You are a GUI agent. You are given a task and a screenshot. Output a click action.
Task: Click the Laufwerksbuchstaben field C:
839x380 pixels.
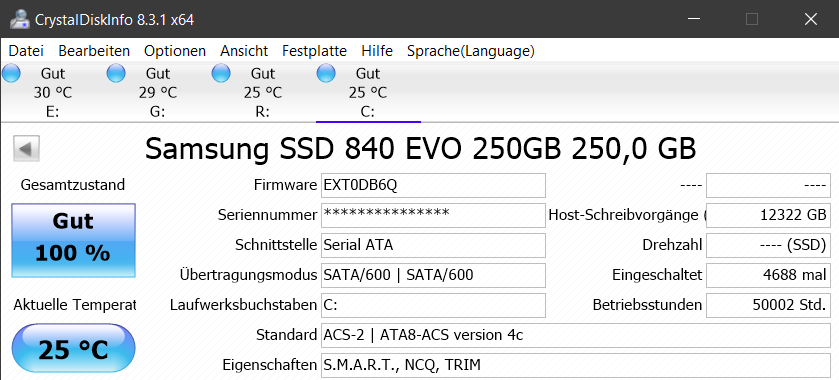(x=433, y=305)
